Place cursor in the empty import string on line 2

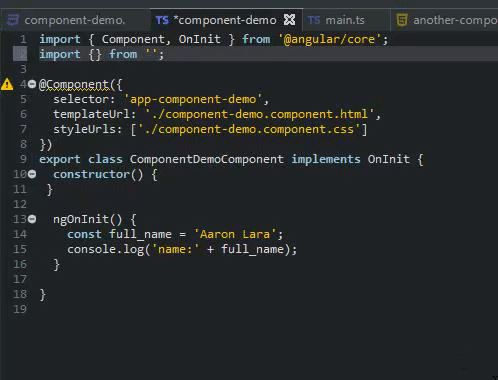coord(151,54)
